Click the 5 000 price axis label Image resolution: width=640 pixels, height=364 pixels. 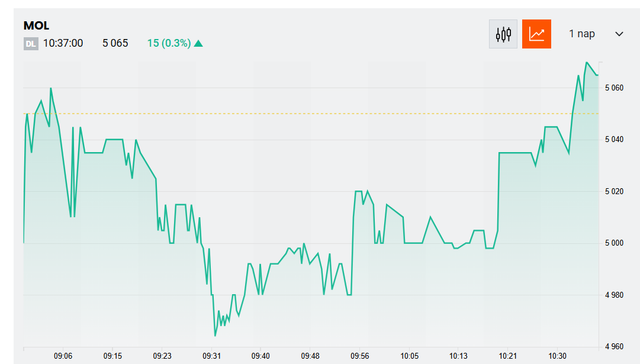(614, 243)
